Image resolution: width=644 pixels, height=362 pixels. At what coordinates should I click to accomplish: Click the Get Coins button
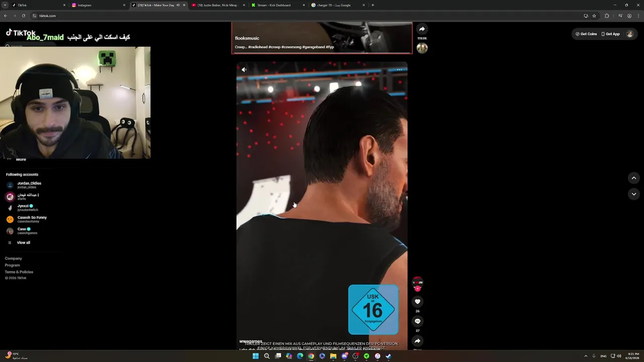[586, 34]
